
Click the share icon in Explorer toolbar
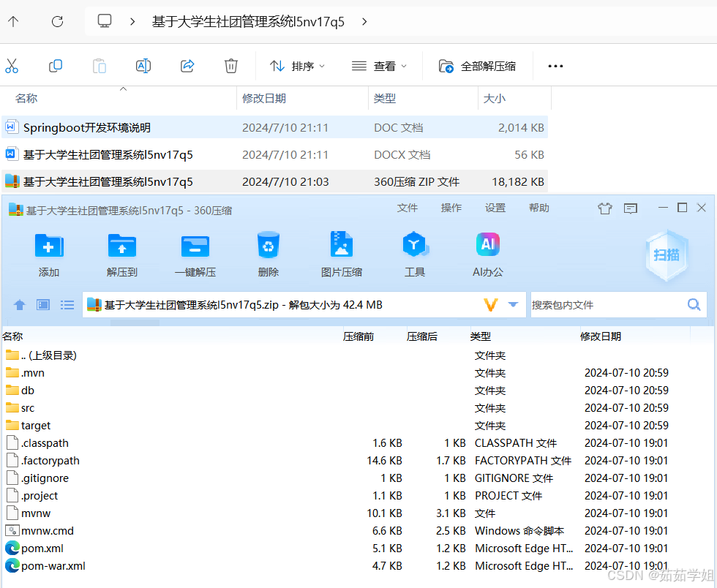[187, 66]
